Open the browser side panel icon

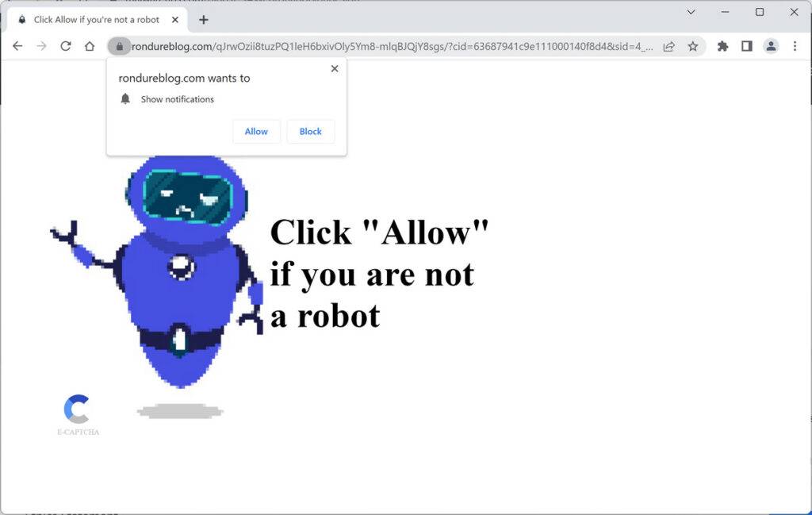[746, 46]
